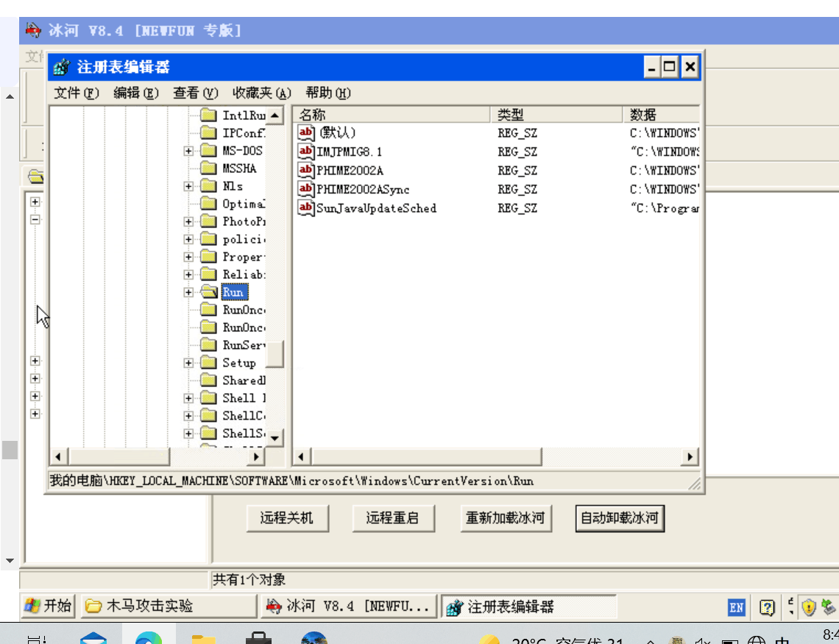Expand the Run registry key
The height and width of the screenshot is (644, 839).
coord(188,293)
